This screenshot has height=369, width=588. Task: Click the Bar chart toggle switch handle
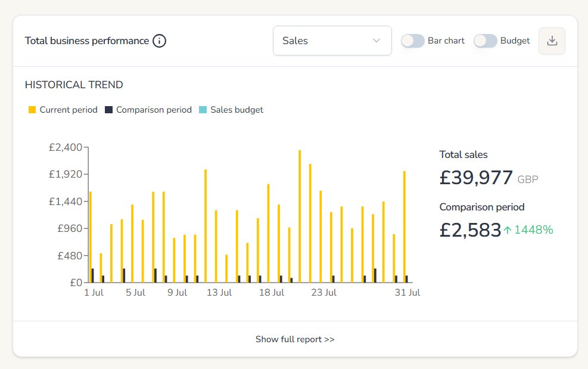(x=406, y=41)
